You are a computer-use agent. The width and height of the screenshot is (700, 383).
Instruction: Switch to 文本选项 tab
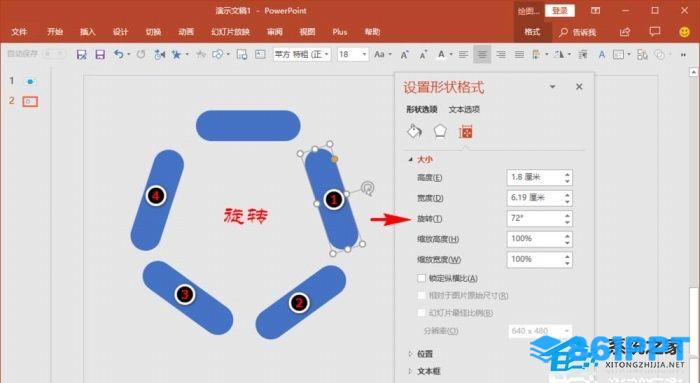click(x=464, y=109)
